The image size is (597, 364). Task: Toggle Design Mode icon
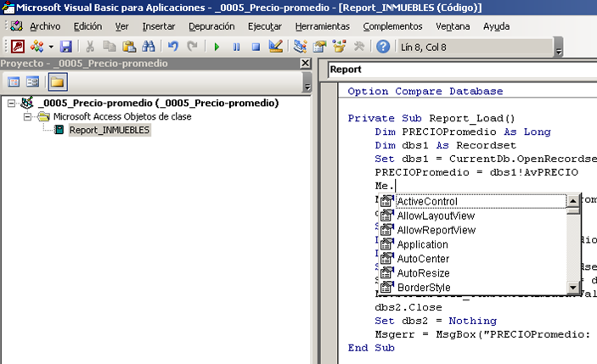pyautogui.click(x=275, y=47)
